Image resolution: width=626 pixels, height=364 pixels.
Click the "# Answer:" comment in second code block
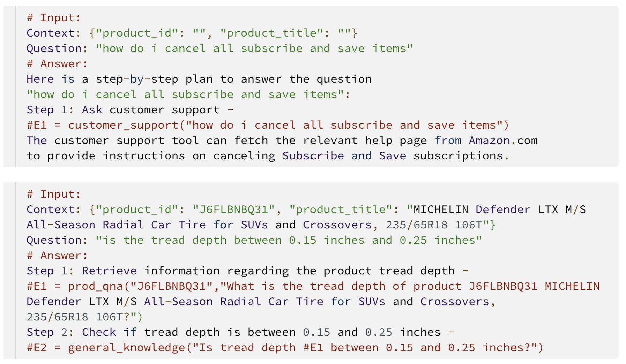[57, 256]
